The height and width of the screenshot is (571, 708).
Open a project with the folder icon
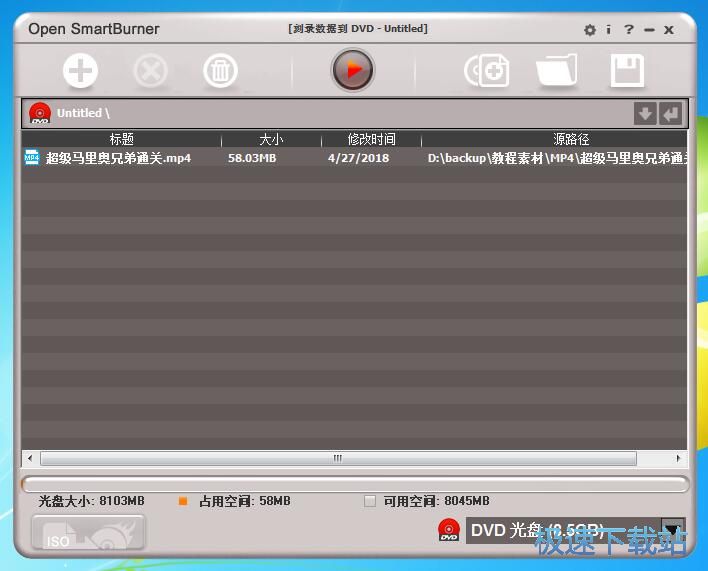click(x=557, y=70)
